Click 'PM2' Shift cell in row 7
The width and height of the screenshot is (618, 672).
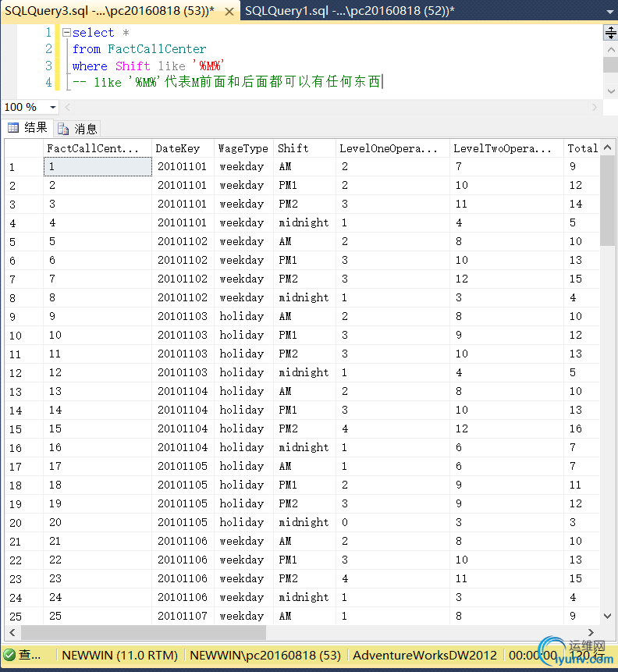pos(305,279)
